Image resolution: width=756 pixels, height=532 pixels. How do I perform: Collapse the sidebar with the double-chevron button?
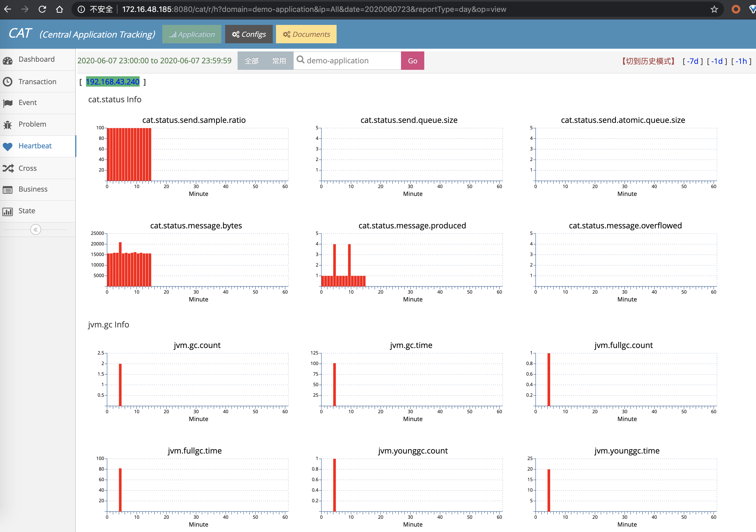point(35,229)
